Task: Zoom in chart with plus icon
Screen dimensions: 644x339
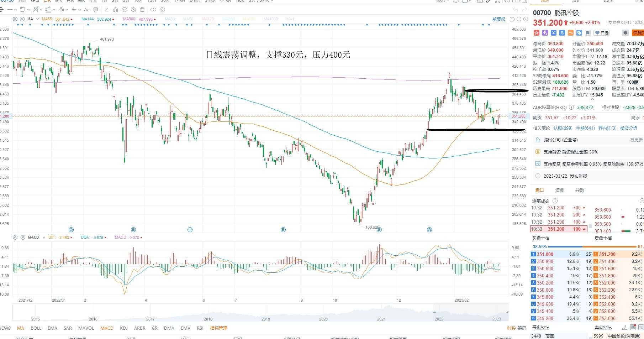Action: tap(526, 19)
